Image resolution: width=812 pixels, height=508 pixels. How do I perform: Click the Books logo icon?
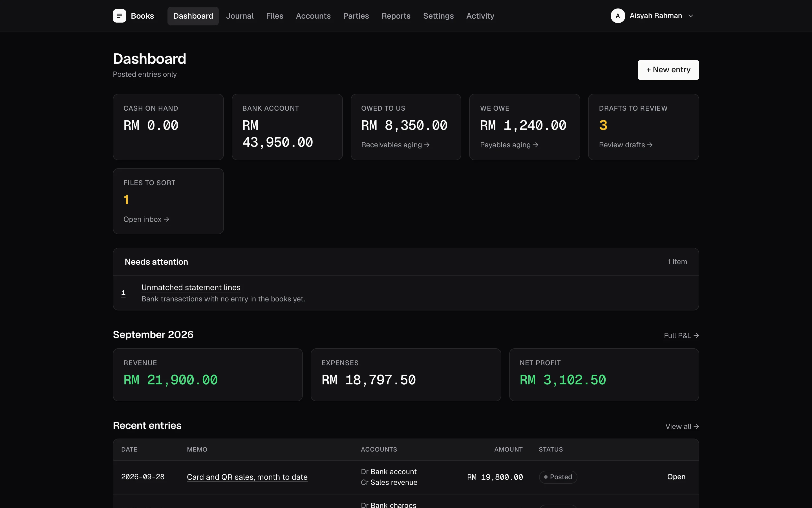pyautogui.click(x=120, y=16)
